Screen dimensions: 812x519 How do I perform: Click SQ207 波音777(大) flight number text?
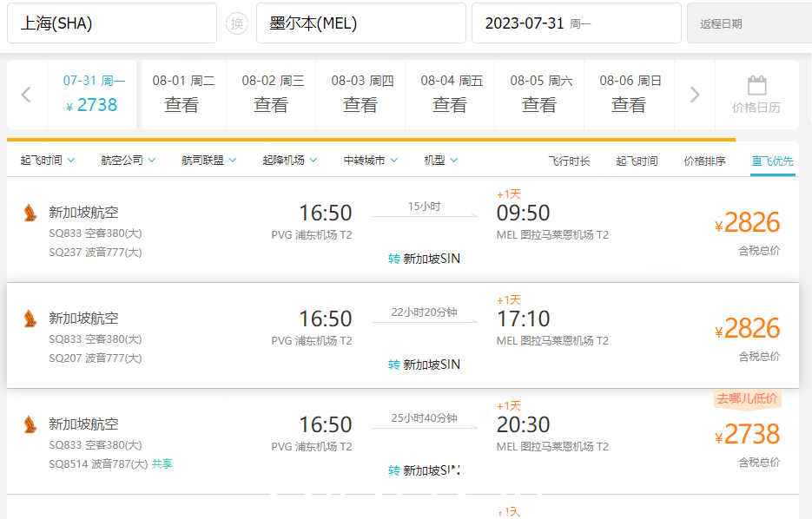(x=96, y=358)
